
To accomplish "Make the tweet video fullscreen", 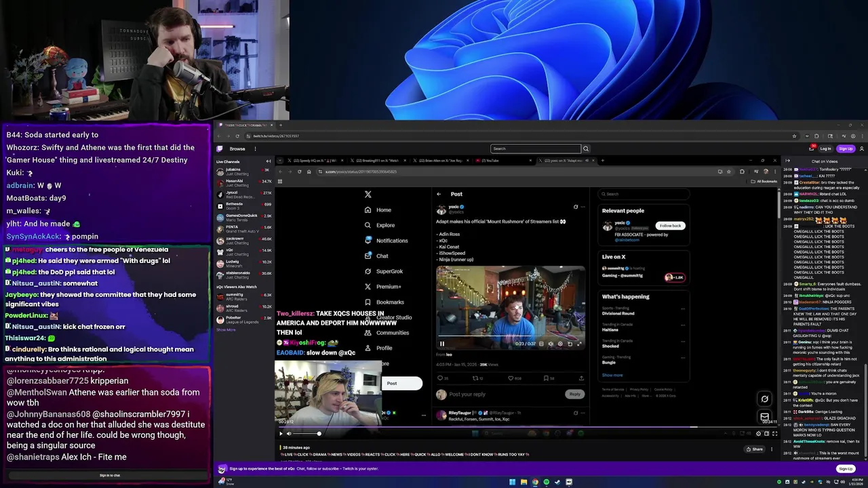I will 579,344.
